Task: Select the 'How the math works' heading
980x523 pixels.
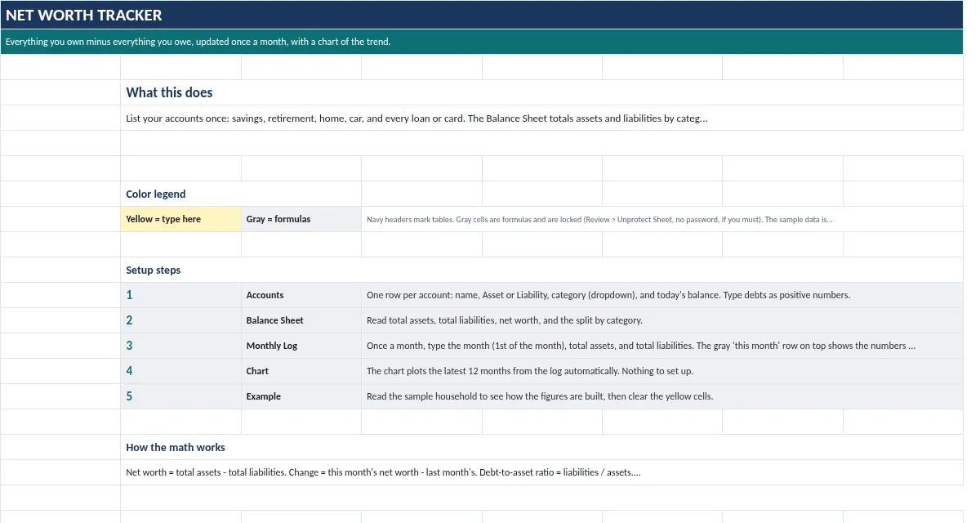Action: click(x=542, y=447)
